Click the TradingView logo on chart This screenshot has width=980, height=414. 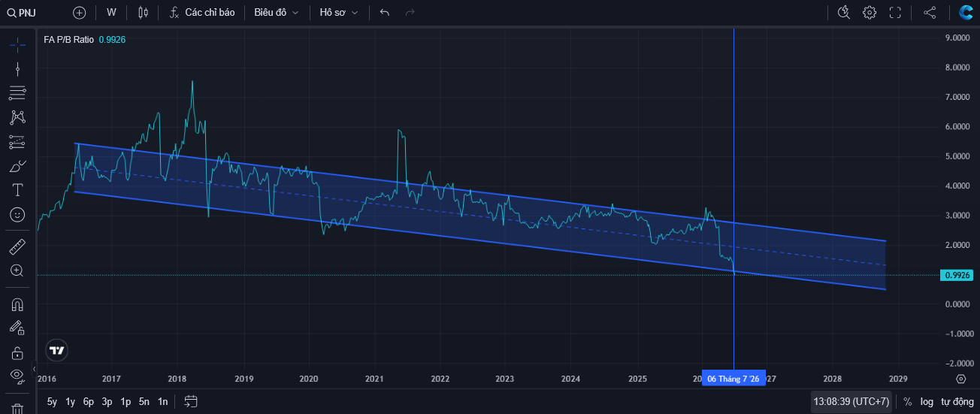tap(57, 349)
